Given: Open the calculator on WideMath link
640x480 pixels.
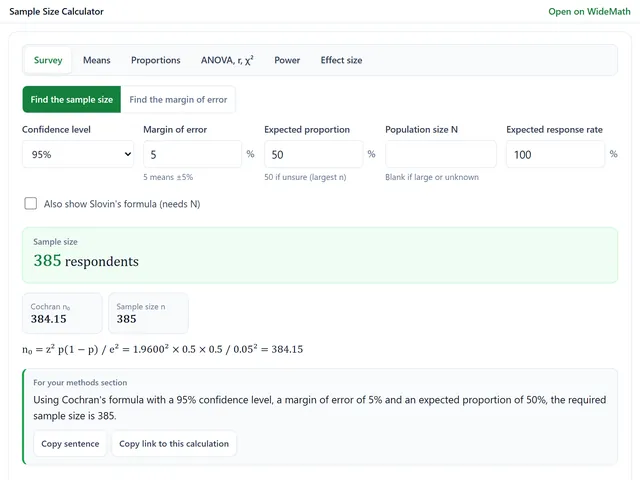Looking at the screenshot, I should (589, 11).
